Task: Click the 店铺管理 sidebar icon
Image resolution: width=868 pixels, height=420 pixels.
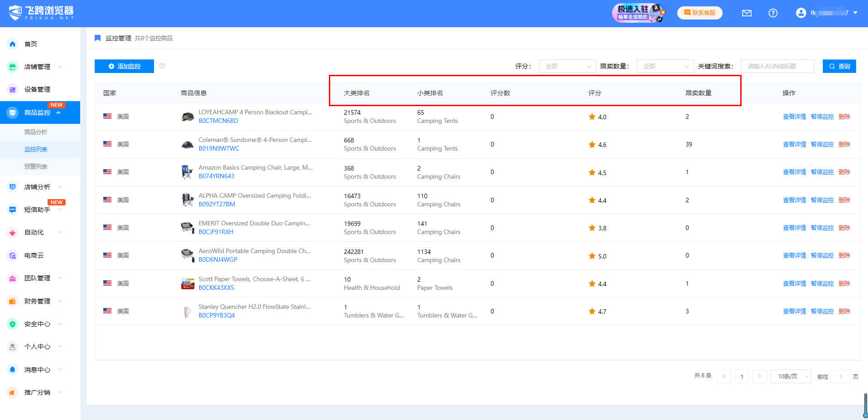Action: 13,67
